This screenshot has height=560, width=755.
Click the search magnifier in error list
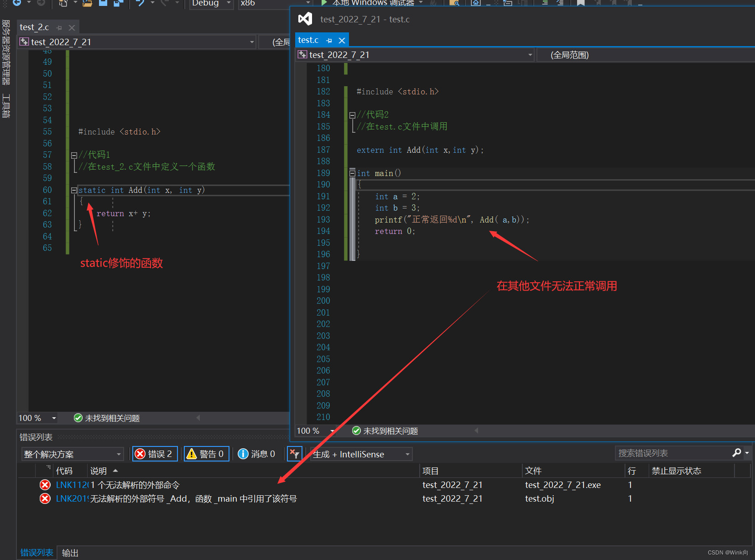(x=736, y=453)
